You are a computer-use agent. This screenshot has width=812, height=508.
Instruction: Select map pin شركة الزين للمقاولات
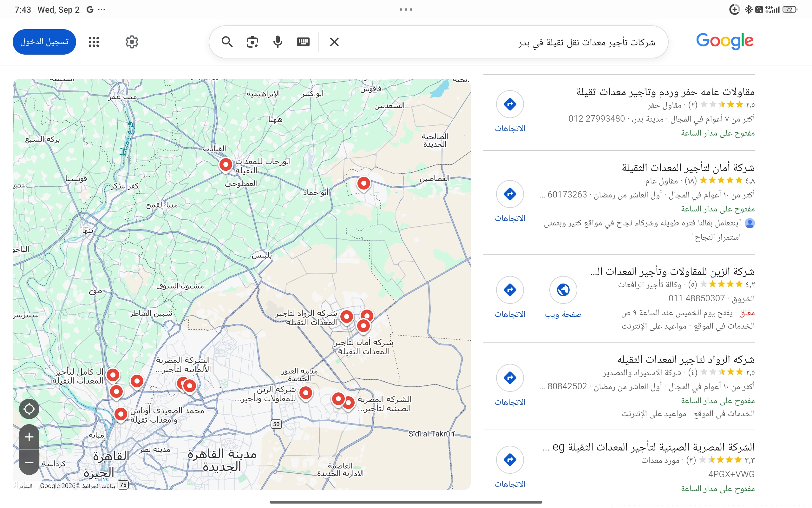pos(306,393)
